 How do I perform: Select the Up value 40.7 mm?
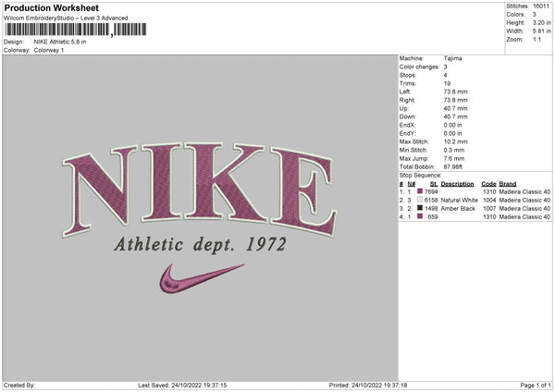point(455,108)
